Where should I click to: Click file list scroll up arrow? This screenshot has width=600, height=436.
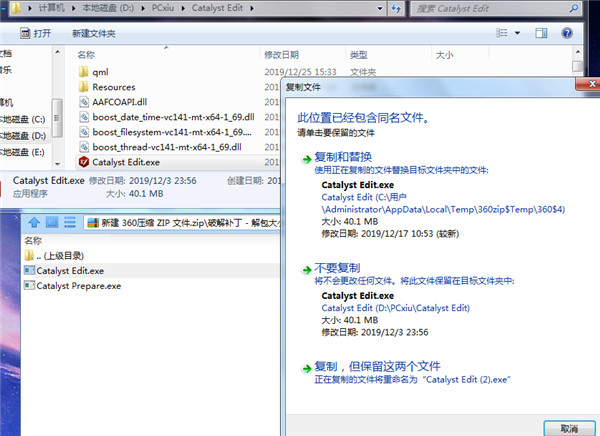(578, 52)
